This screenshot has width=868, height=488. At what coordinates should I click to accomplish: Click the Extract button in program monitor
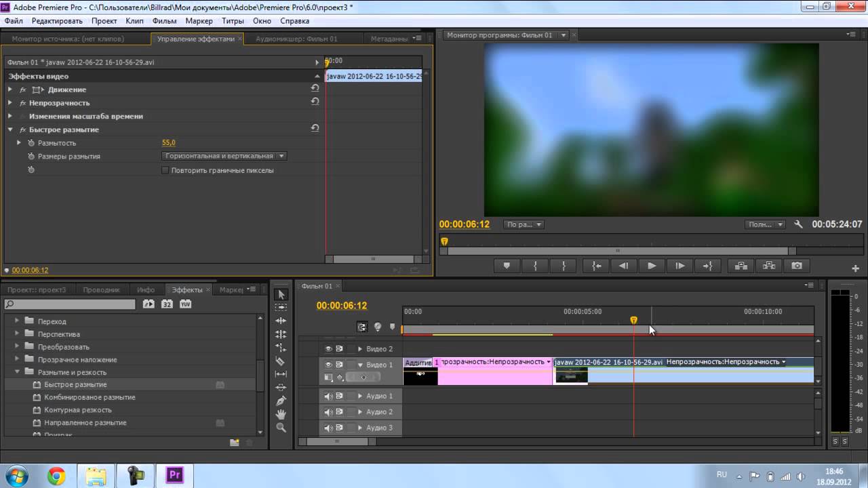(768, 266)
